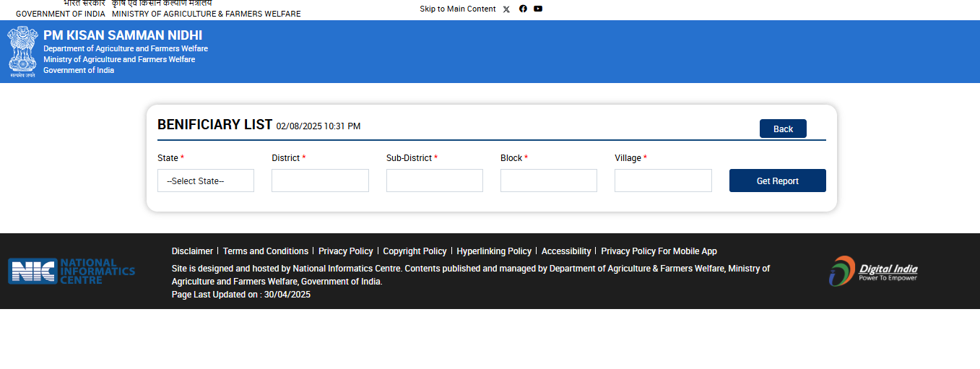
Task: Click the BENIFICIARY LIST heading
Action: pos(214,124)
